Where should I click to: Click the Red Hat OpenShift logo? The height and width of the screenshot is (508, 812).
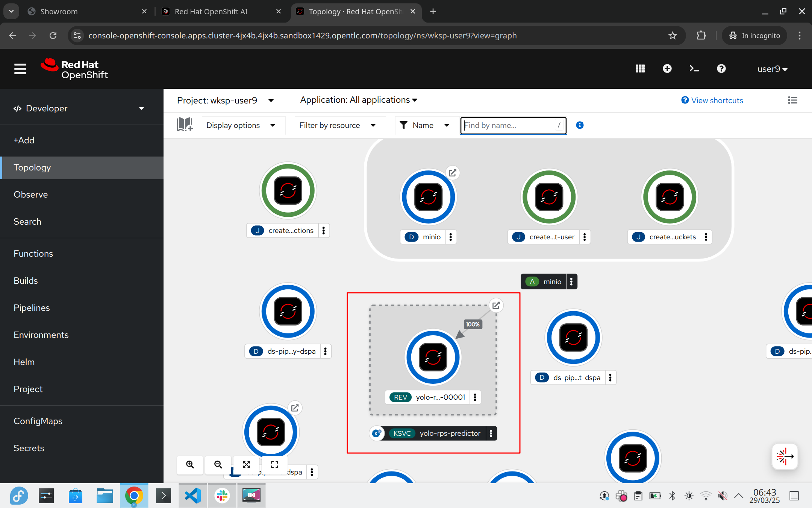[x=74, y=69]
